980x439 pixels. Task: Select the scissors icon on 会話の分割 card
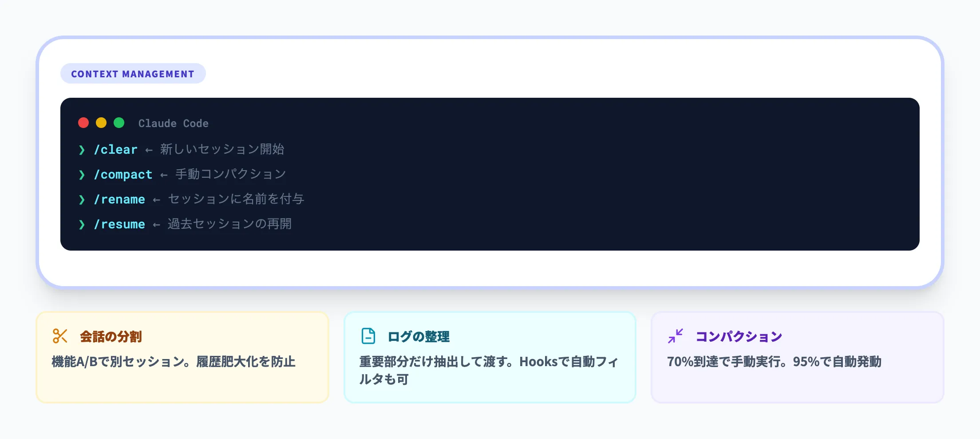[60, 336]
